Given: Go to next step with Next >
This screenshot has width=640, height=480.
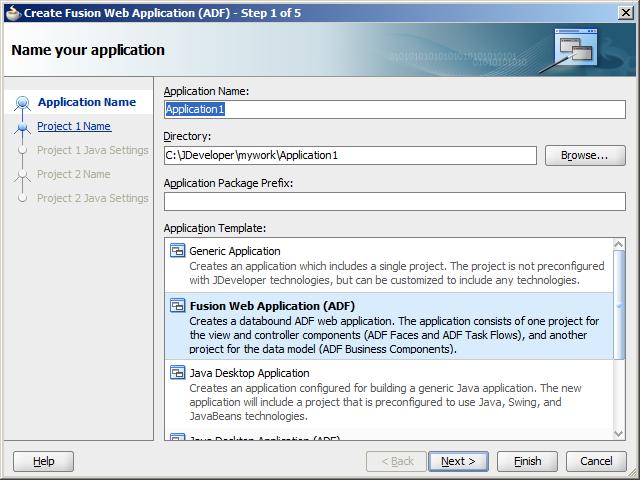Looking at the screenshot, I should click(458, 461).
